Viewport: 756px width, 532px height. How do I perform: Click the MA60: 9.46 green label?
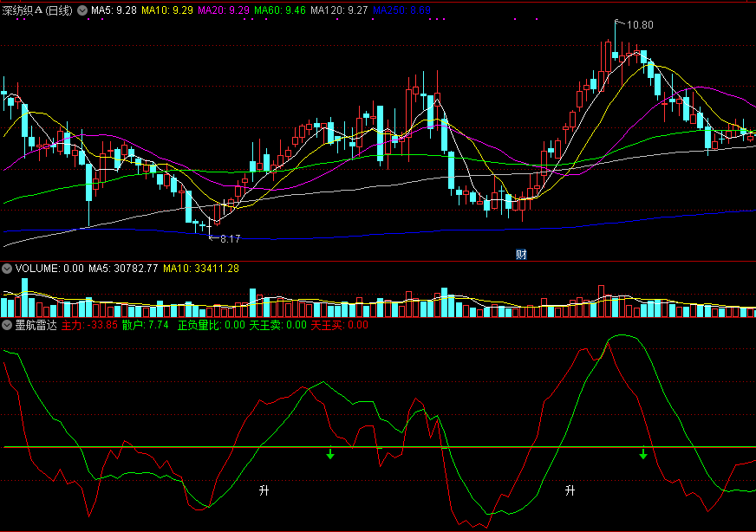(x=280, y=10)
